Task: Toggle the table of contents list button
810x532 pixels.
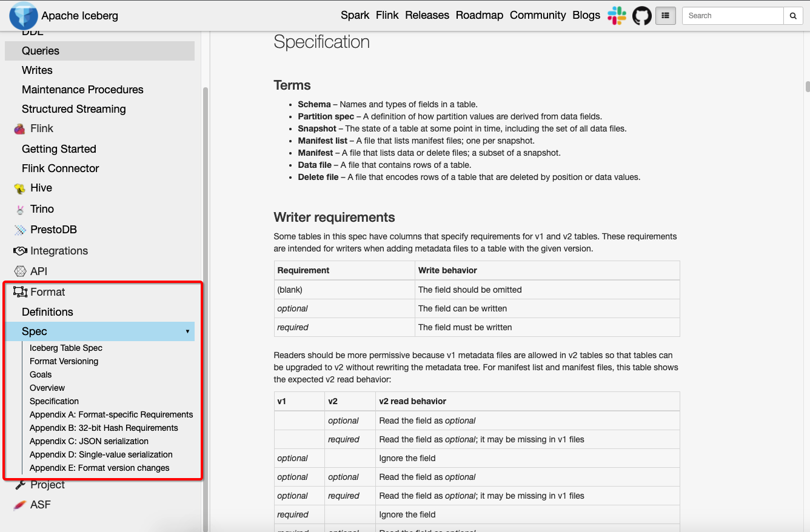Action: pos(666,16)
